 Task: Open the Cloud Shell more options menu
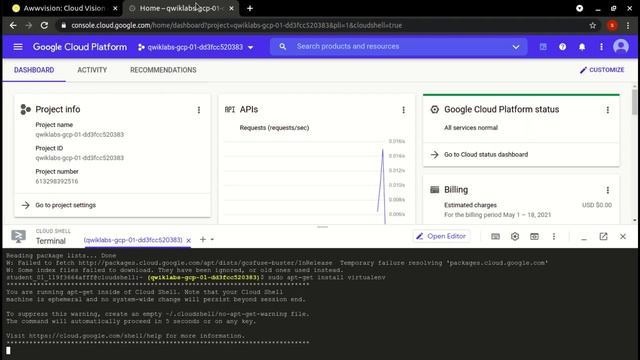click(553, 236)
